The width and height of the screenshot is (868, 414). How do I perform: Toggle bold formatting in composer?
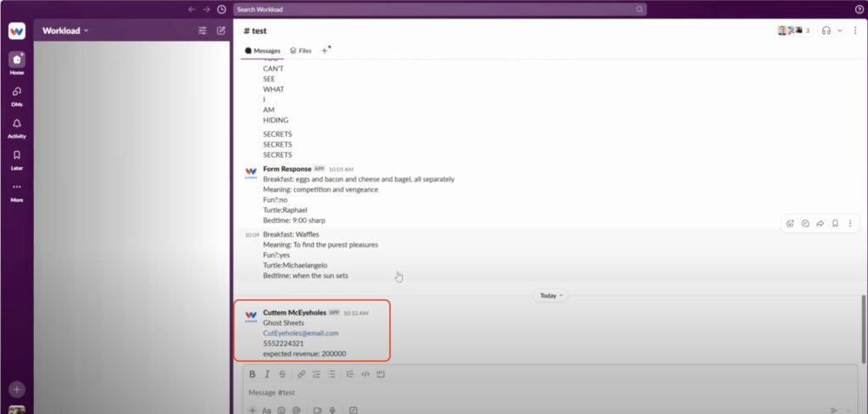(253, 374)
